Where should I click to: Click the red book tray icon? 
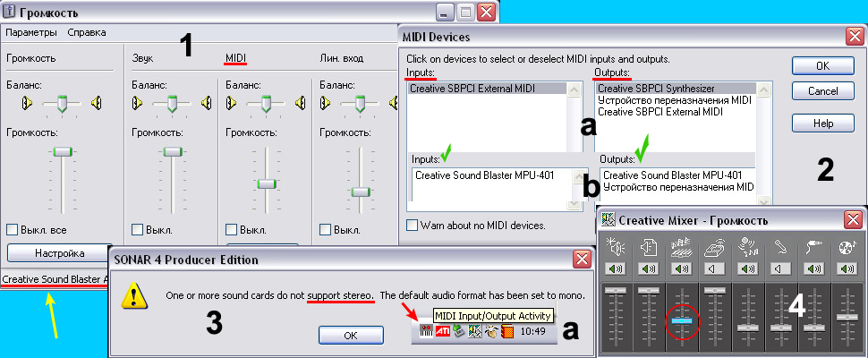pos(507,332)
